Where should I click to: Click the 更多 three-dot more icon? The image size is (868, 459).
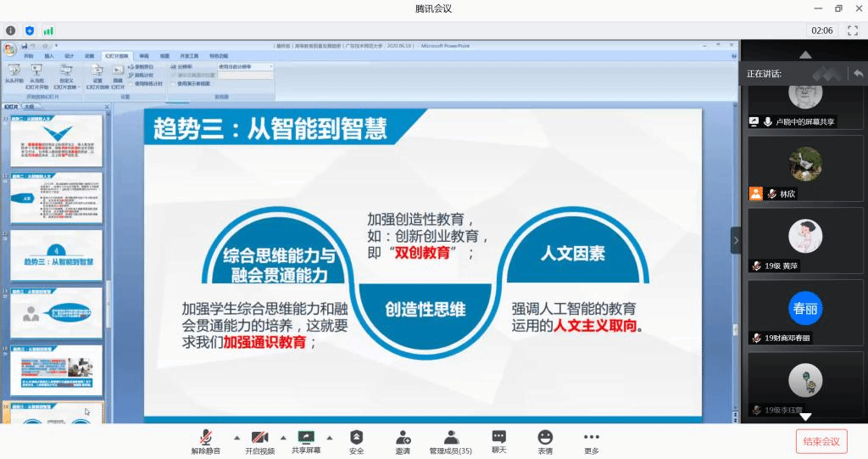pyautogui.click(x=592, y=437)
